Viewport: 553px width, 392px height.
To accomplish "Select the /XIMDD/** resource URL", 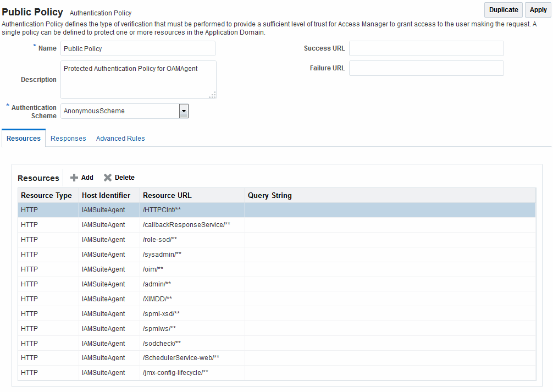I will (x=157, y=299).
